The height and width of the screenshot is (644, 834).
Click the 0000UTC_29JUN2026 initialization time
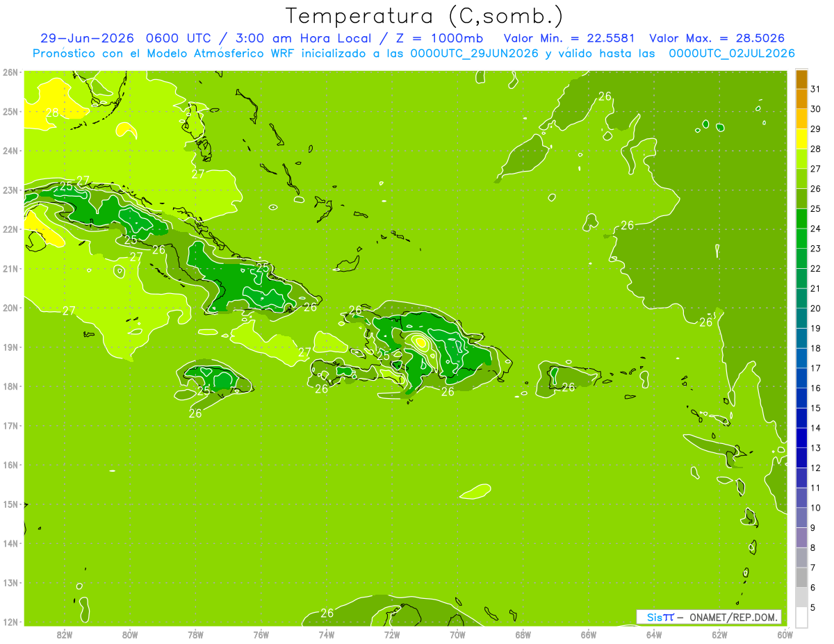pyautogui.click(x=475, y=53)
